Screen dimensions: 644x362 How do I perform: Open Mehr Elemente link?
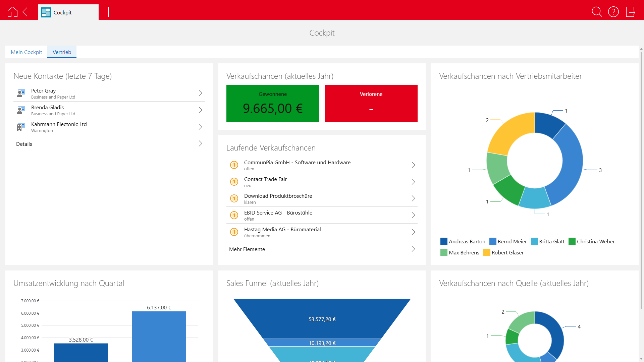pyautogui.click(x=247, y=249)
